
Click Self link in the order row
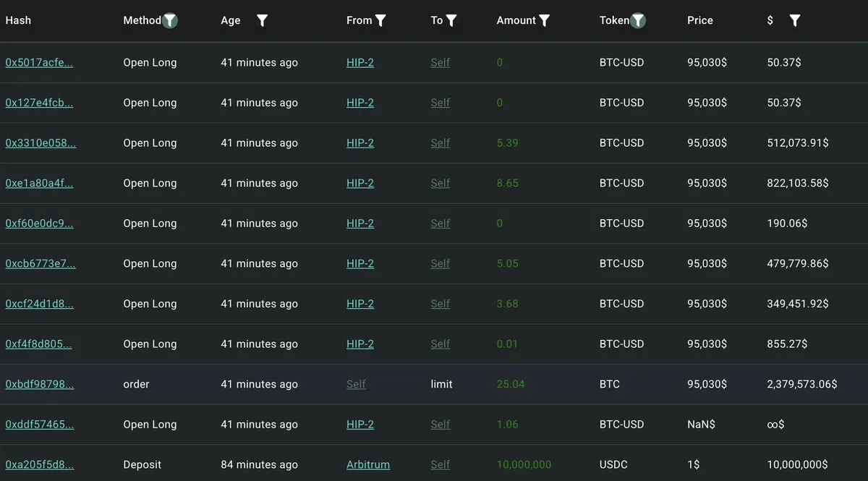tap(356, 384)
